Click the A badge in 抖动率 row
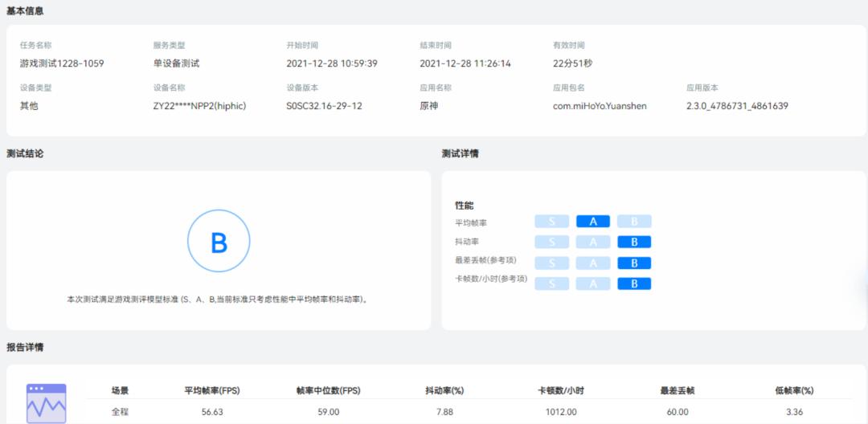868x424 pixels. coord(593,242)
